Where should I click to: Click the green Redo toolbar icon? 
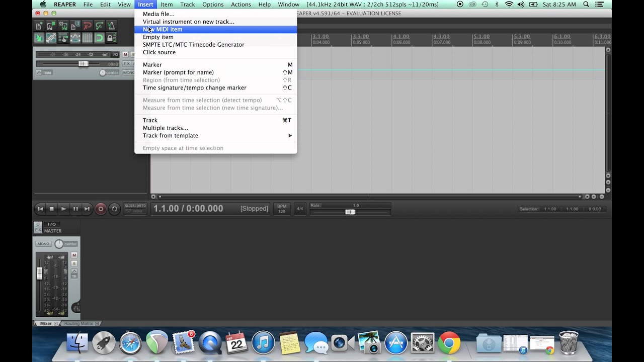pos(99,26)
